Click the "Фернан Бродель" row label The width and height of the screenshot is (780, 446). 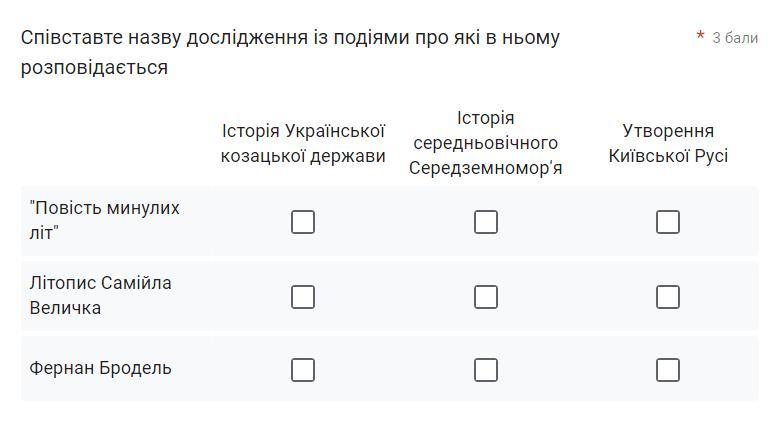(100, 368)
